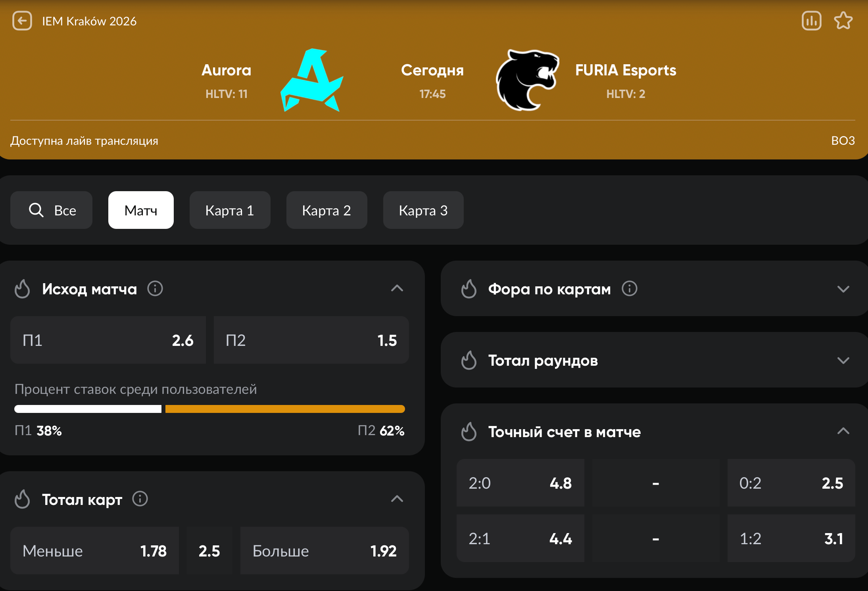The image size is (868, 591).
Task: Click the Больше 1.92 bet button
Action: pyautogui.click(x=324, y=551)
